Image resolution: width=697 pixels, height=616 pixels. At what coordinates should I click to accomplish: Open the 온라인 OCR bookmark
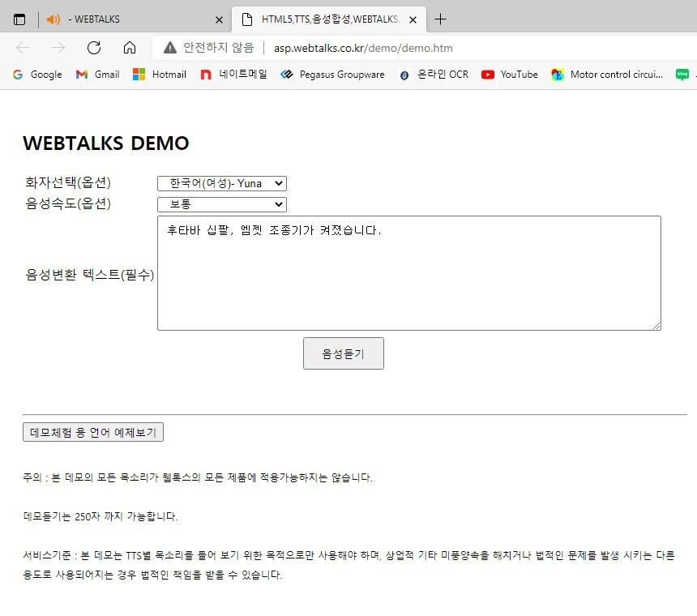[434, 75]
